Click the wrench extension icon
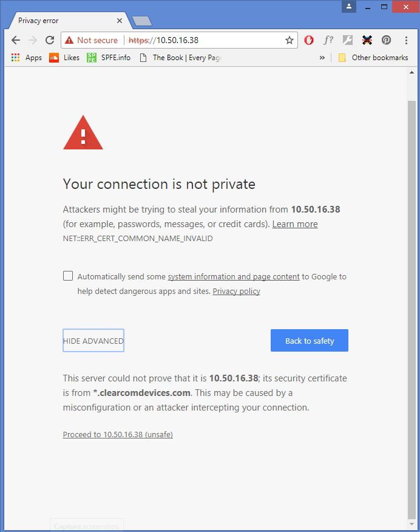 click(347, 40)
